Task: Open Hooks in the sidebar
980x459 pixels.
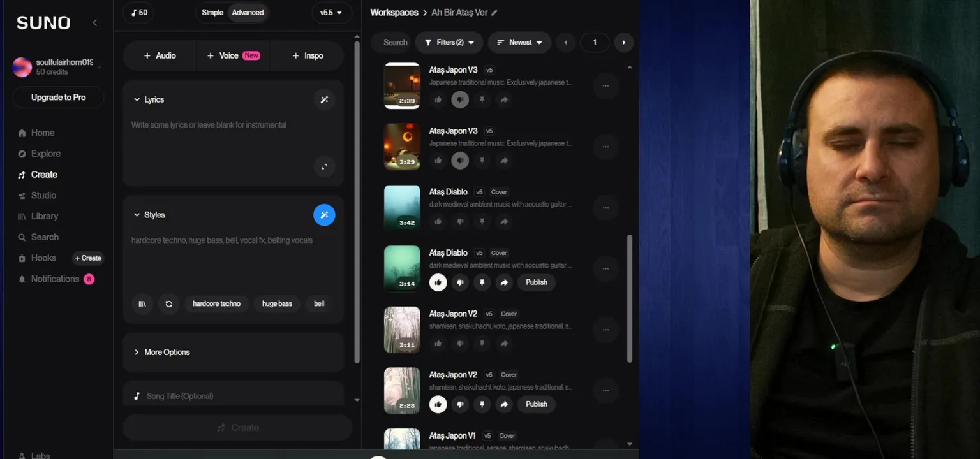Action: point(37,258)
